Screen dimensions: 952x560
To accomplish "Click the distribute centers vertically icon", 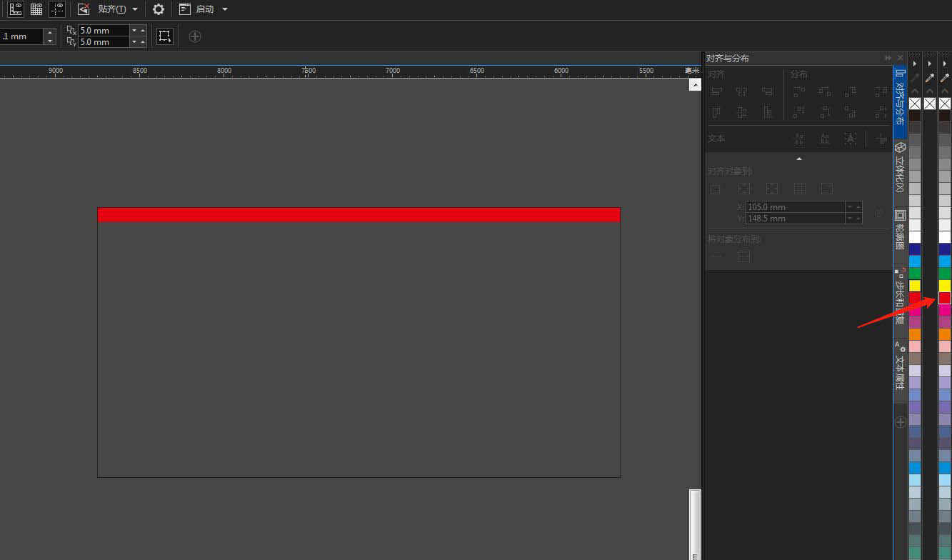I will point(825,112).
